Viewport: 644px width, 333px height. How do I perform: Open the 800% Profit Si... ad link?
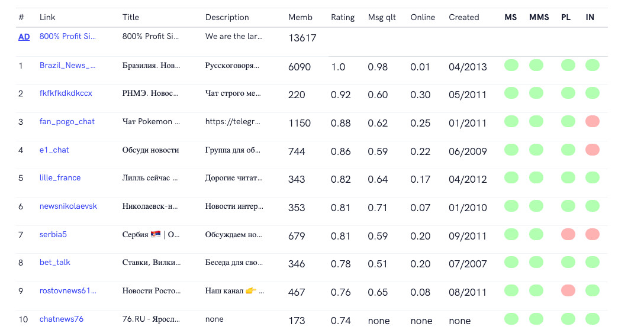[x=67, y=37]
